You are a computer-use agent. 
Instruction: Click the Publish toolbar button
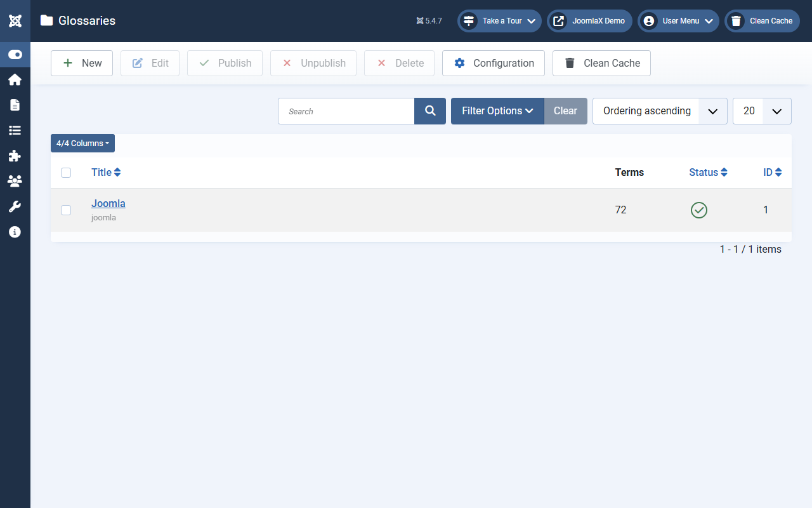[225, 63]
